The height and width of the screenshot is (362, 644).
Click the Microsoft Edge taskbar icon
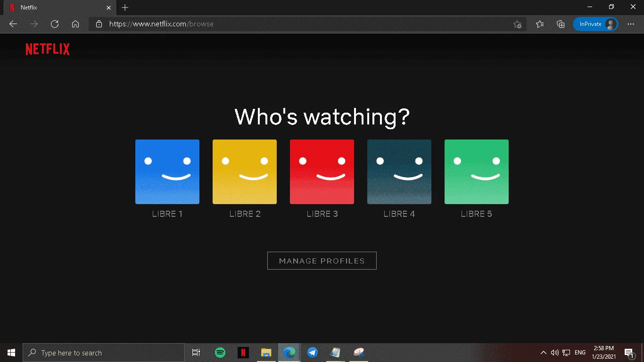[x=289, y=353]
